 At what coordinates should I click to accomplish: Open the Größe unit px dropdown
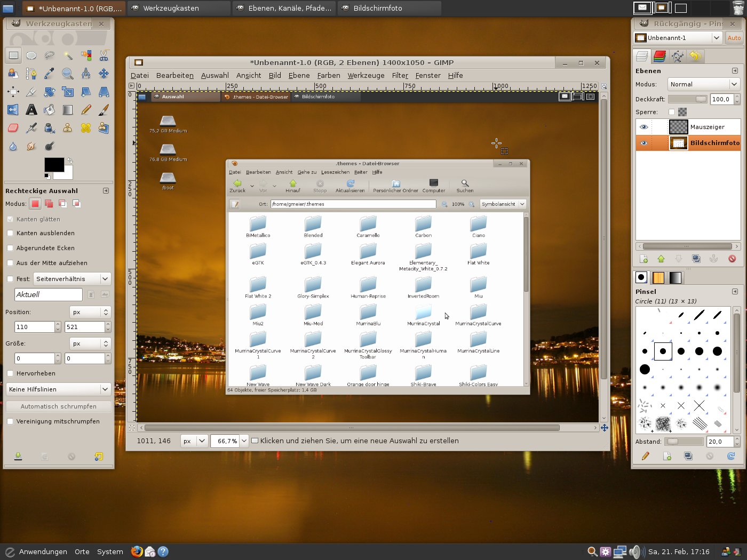[x=90, y=343]
